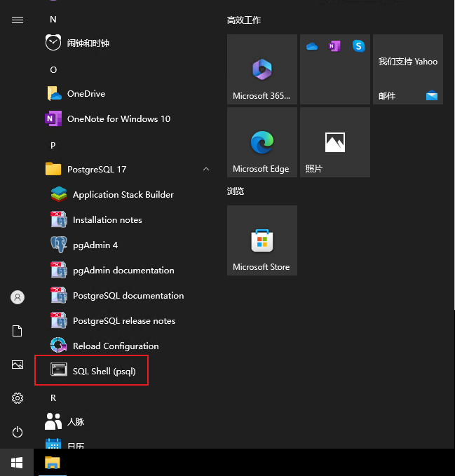Open the Mail (邮件) live tile
455x476 pixels.
click(408, 69)
